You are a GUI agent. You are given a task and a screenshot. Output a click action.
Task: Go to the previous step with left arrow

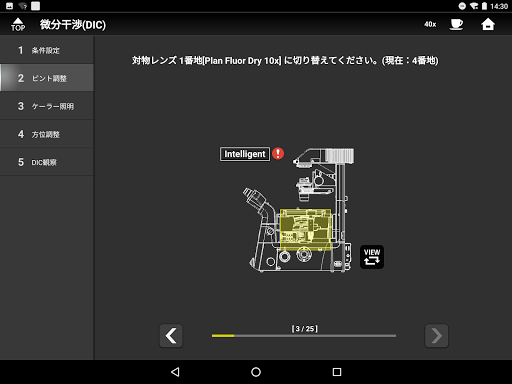[171, 336]
